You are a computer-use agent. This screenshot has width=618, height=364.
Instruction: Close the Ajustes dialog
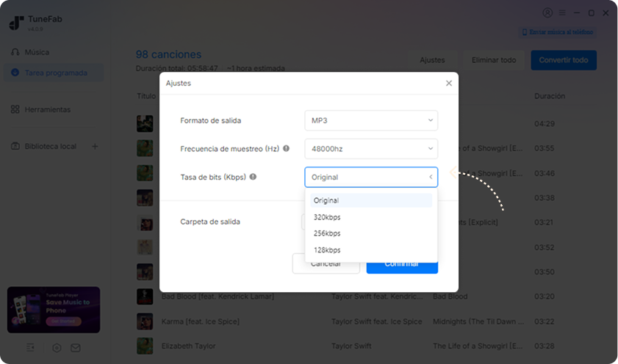pos(449,83)
